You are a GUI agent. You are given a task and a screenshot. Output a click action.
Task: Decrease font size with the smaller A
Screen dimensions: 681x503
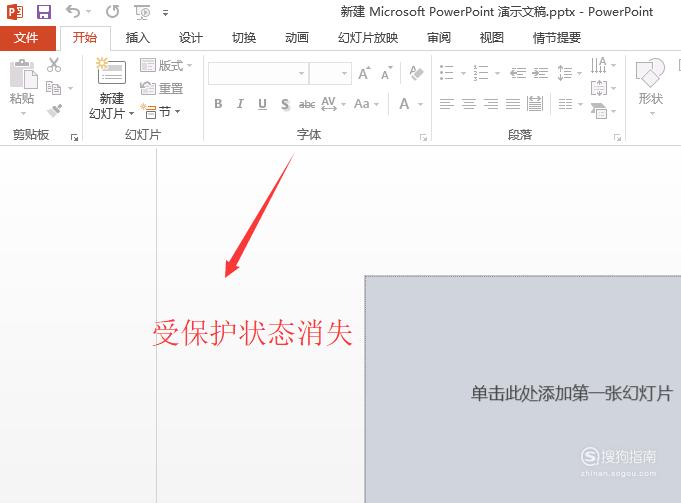(x=387, y=73)
